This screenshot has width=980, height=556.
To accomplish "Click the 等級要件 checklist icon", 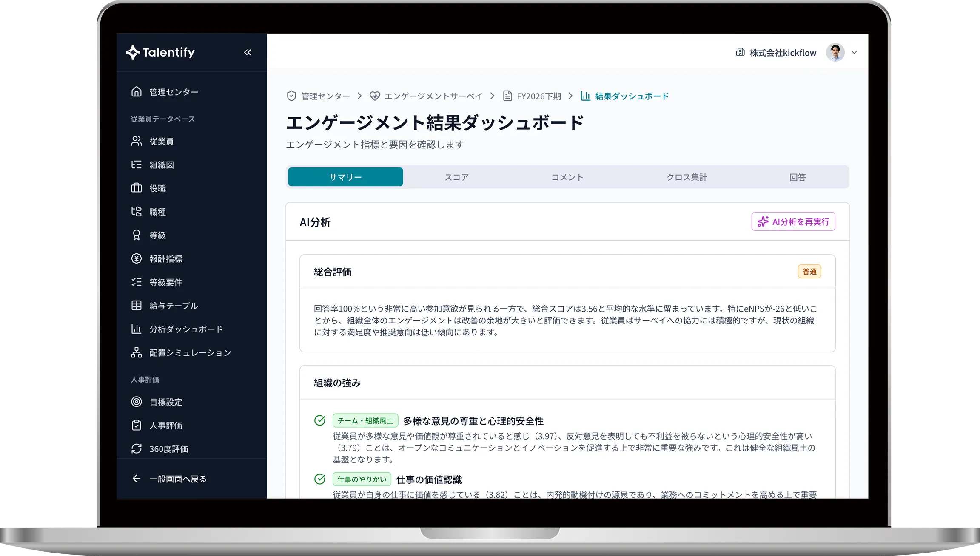I will point(137,282).
